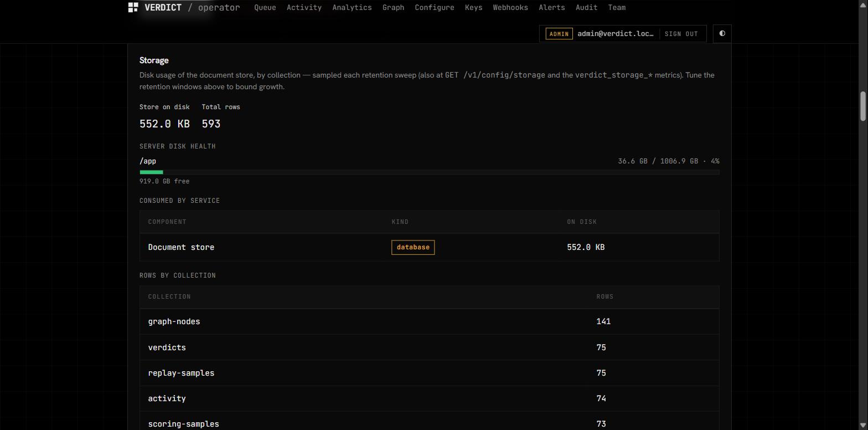Select the scoring-samples collection row

430,421
